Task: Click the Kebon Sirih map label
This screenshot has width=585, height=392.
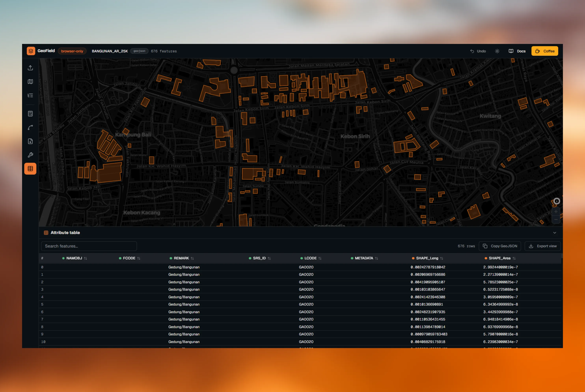Action: pyautogui.click(x=355, y=136)
